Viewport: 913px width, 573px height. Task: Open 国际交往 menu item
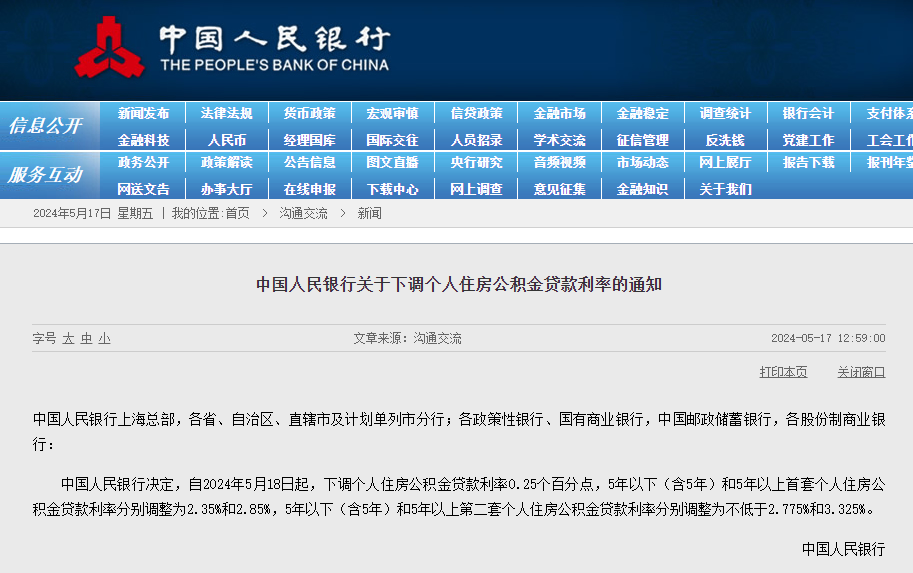(x=392, y=140)
